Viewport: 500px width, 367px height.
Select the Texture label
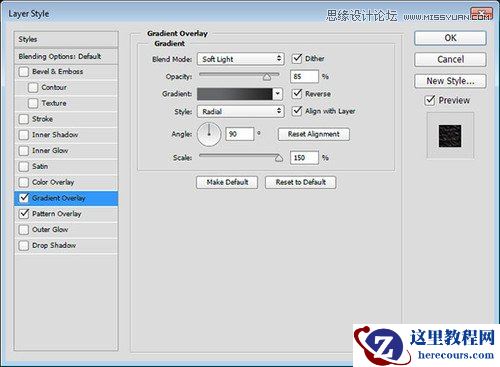point(54,103)
